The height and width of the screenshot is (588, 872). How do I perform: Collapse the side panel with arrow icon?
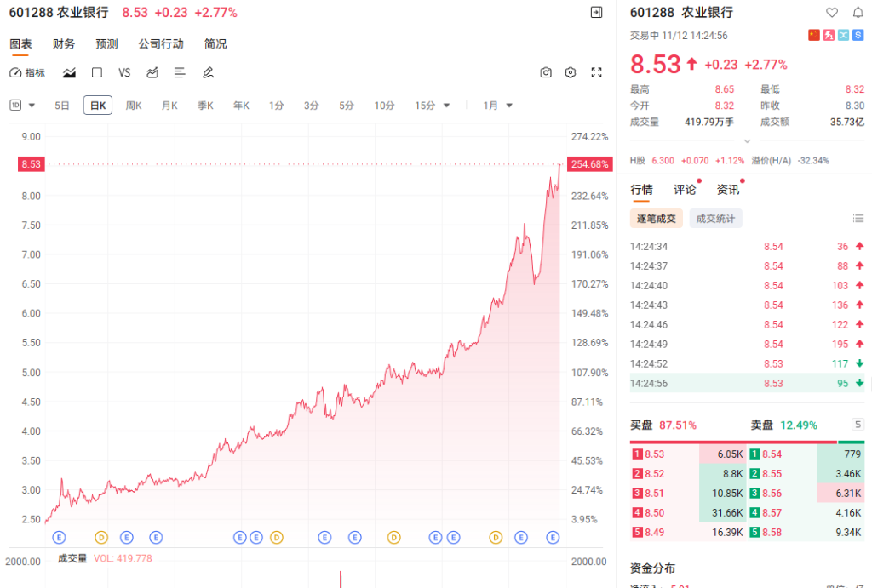pyautogui.click(x=596, y=13)
